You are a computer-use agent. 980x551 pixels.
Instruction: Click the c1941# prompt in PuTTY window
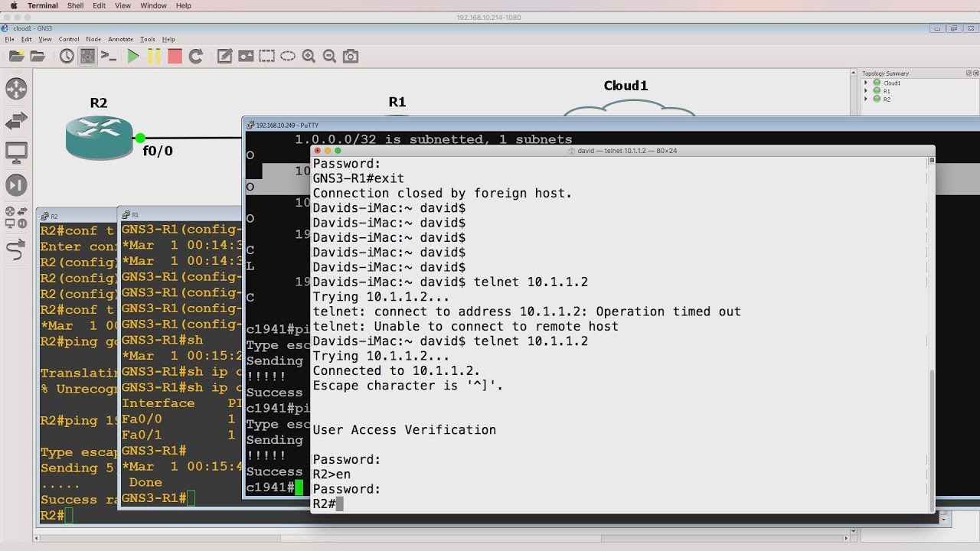[x=269, y=487]
